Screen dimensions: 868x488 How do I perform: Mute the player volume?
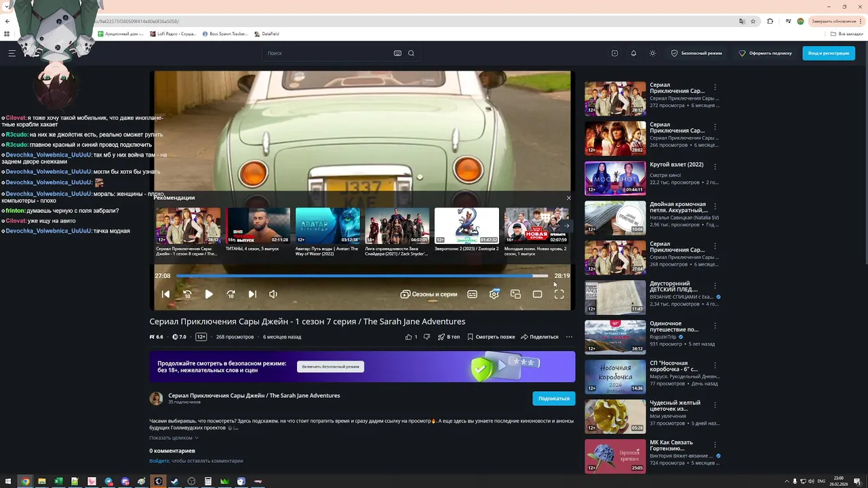[x=273, y=294]
